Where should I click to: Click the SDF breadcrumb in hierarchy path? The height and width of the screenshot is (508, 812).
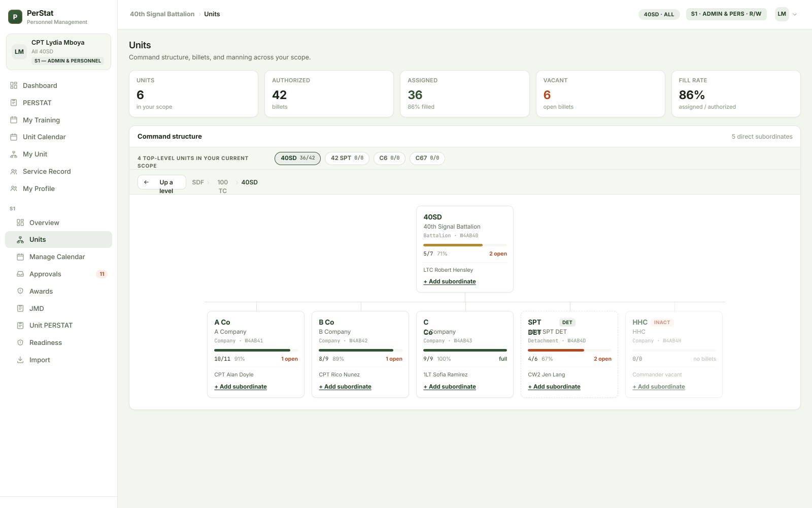[198, 182]
